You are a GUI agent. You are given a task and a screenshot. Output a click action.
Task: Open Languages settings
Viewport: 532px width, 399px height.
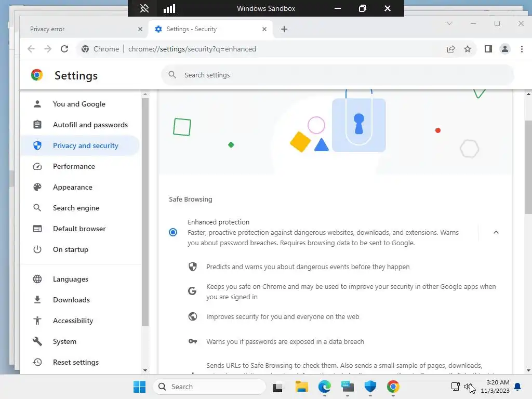click(79, 279)
